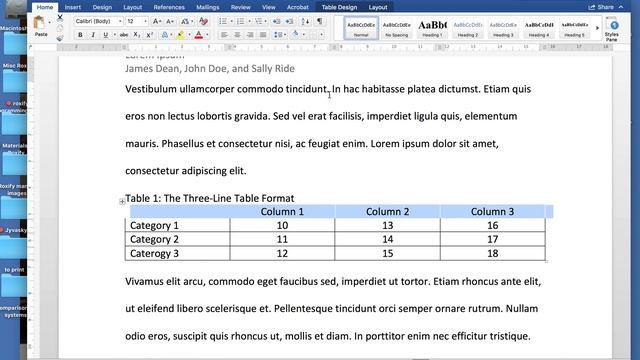Viewport: 640px width, 360px height.
Task: Switch to the Design tab
Action: tap(102, 7)
